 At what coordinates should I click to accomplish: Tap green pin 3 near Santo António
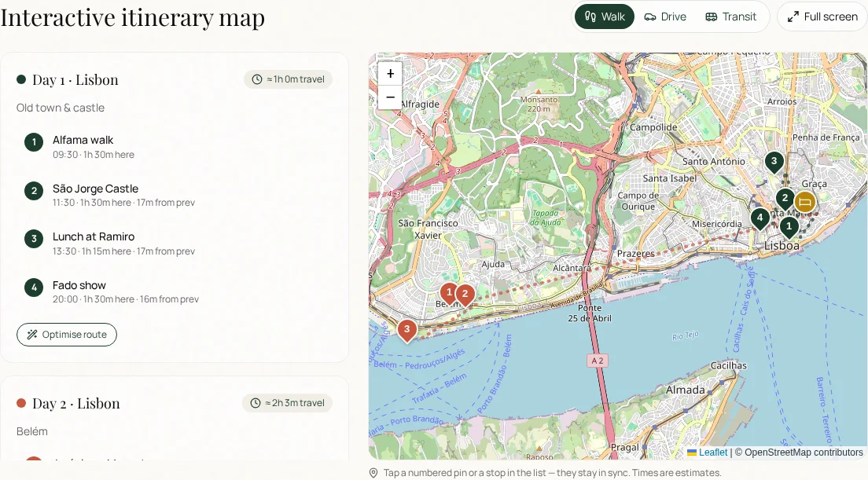774,163
